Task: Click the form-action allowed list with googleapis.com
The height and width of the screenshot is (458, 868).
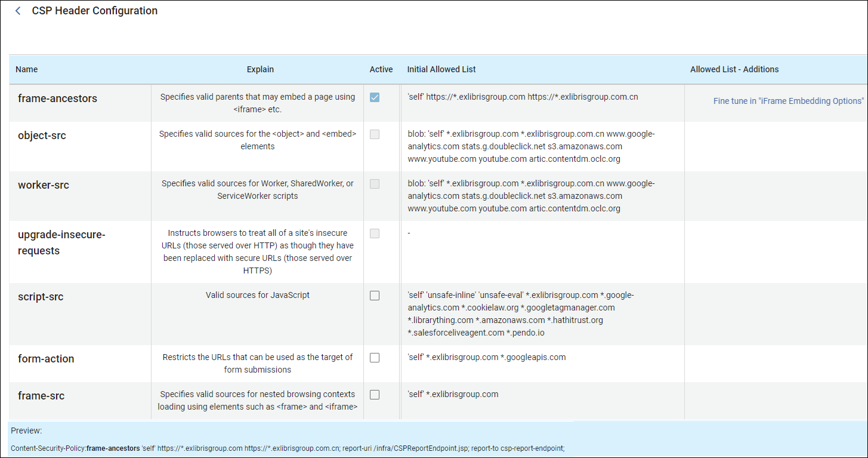Action: (x=486, y=357)
